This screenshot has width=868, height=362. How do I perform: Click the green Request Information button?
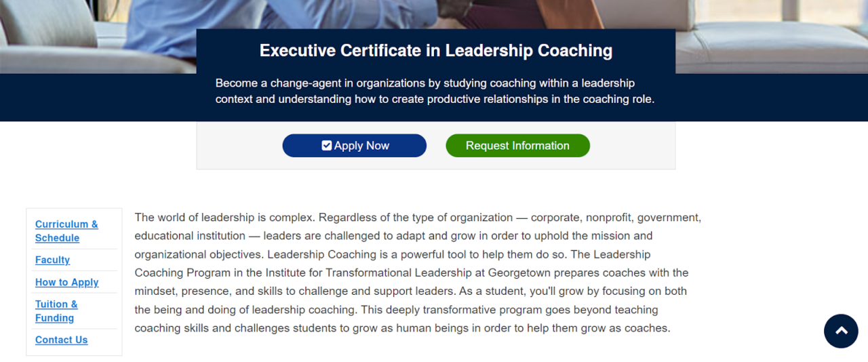pos(517,146)
